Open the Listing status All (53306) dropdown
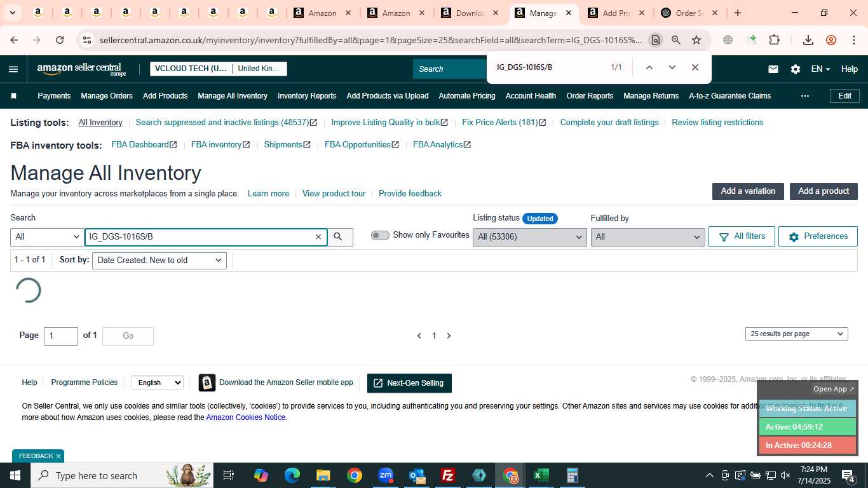The height and width of the screenshot is (488, 868). click(x=529, y=237)
